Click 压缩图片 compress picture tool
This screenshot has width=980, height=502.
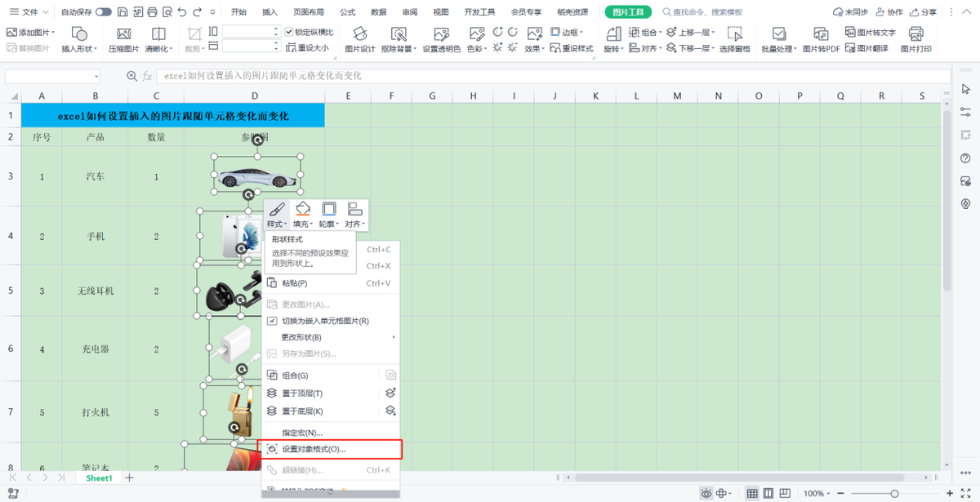[x=124, y=40]
